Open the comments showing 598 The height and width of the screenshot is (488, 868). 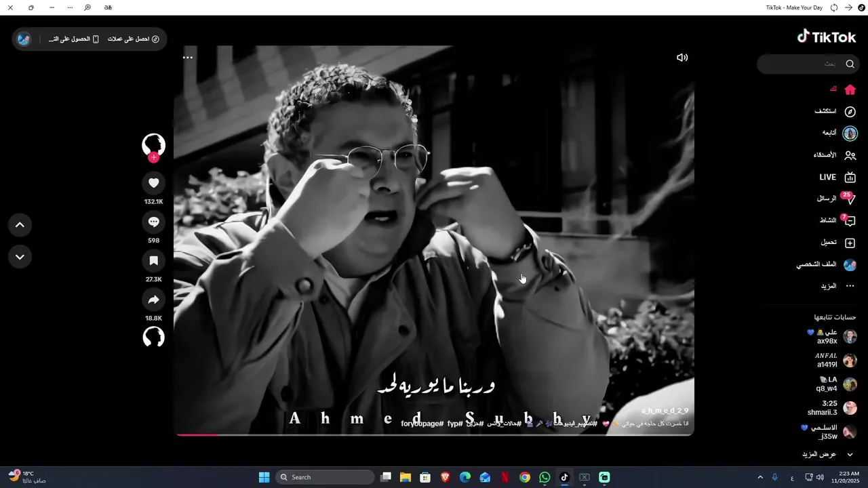(154, 222)
